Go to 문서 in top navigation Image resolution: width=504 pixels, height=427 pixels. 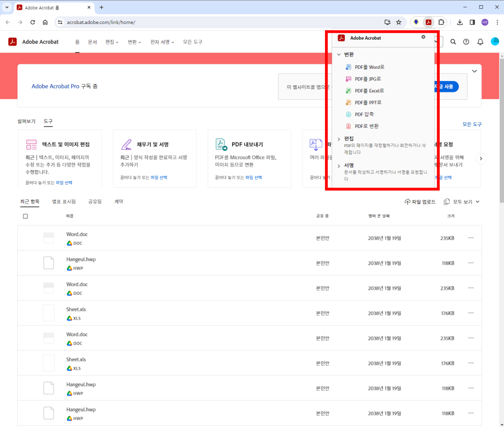92,42
